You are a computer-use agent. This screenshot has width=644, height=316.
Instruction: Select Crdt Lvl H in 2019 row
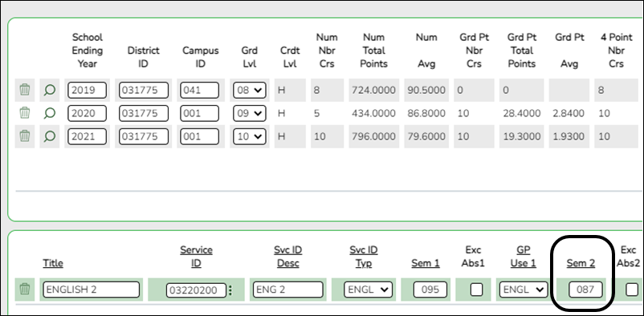coord(281,90)
